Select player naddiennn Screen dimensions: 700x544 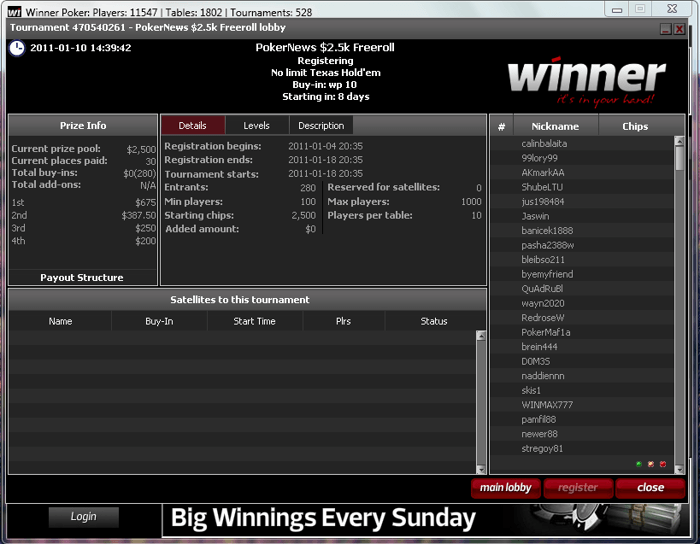click(582, 376)
